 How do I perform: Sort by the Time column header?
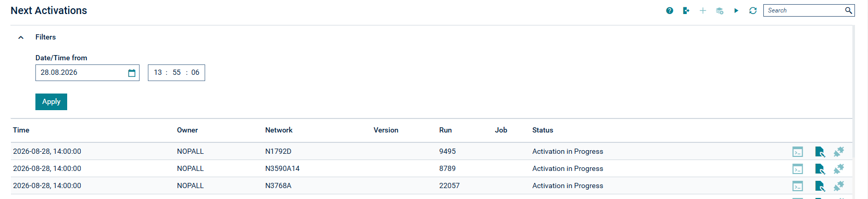[x=21, y=130]
